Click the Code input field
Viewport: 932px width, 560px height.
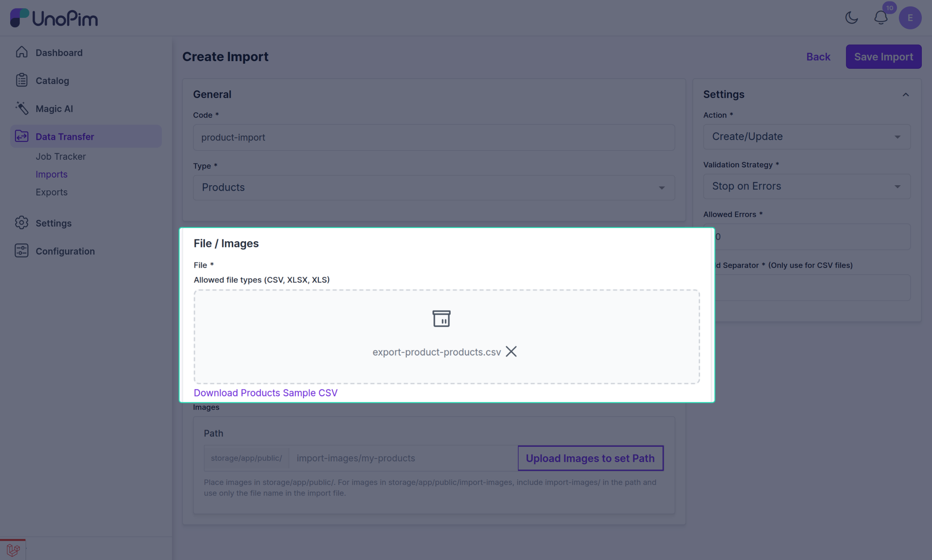click(434, 137)
